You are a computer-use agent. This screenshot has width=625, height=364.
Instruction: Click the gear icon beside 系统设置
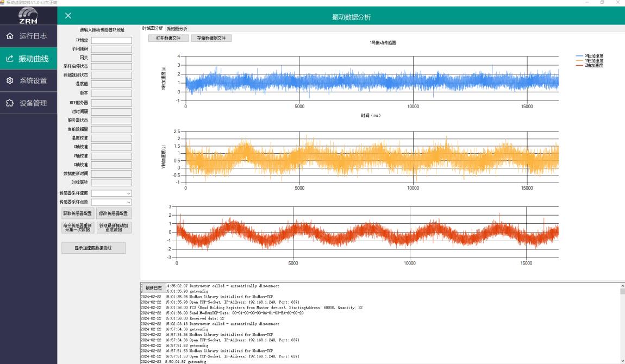[10, 81]
